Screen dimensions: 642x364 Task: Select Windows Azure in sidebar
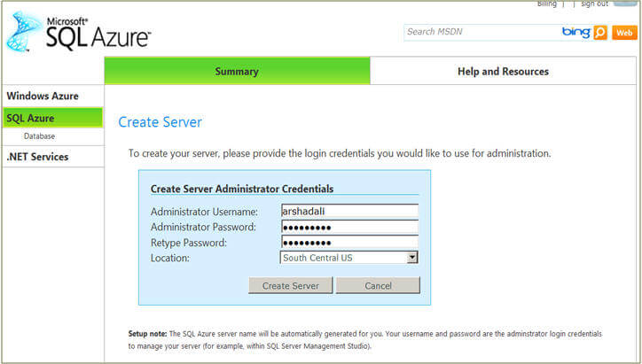(x=52, y=97)
